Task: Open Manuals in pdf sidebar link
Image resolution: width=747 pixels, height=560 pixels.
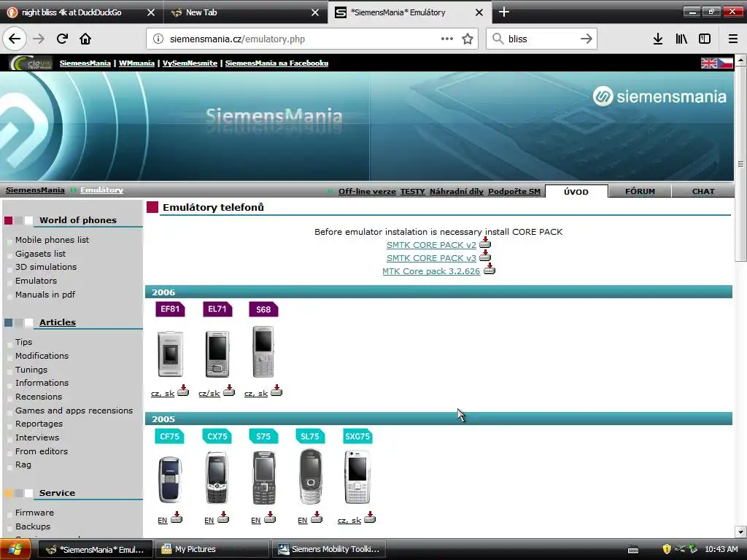Action: [45, 295]
